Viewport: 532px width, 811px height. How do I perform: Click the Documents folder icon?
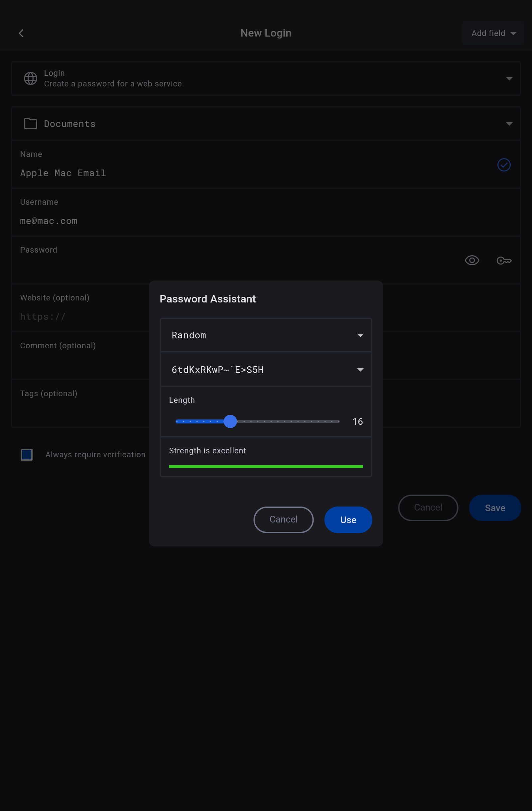30,124
